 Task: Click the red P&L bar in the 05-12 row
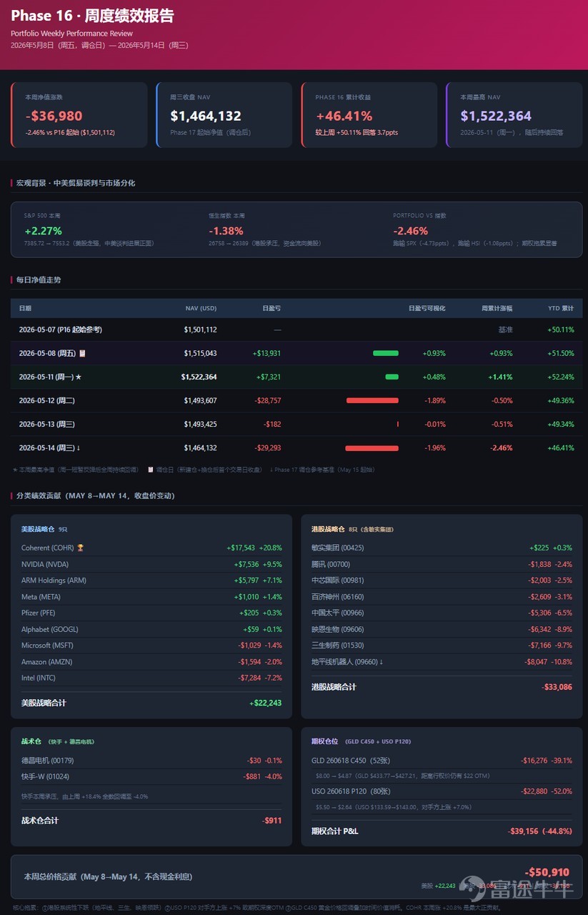point(372,400)
